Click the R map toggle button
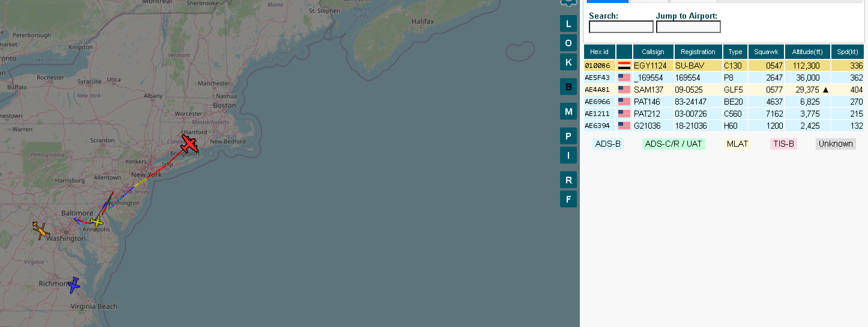The width and height of the screenshot is (868, 327). point(568,180)
